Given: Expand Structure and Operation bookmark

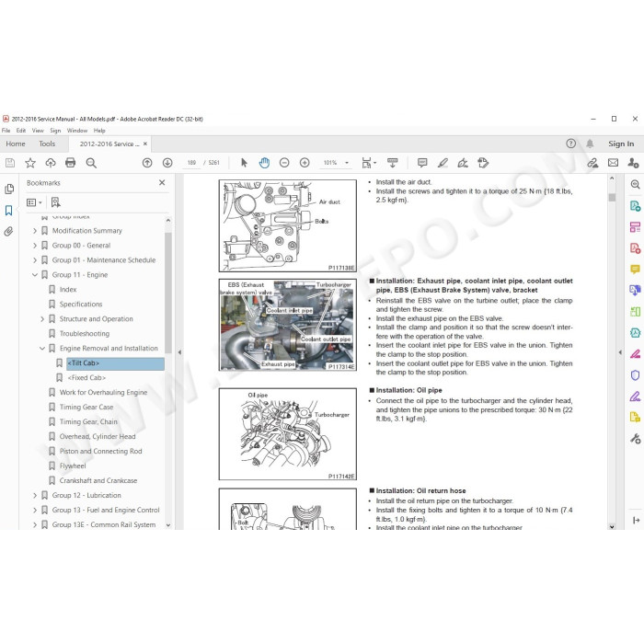Looking at the screenshot, I should point(42,319).
